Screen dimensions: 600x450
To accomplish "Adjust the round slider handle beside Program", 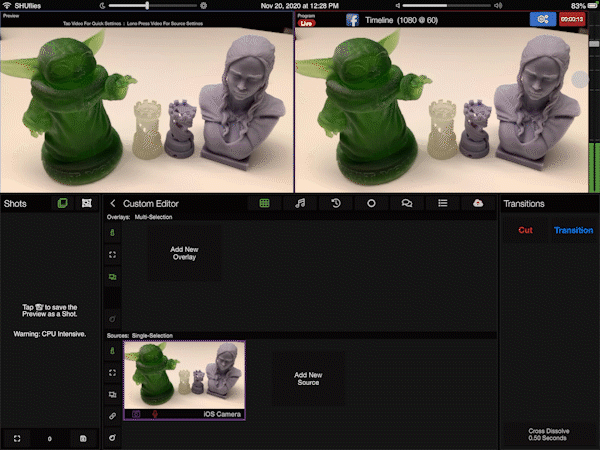I will (580, 80).
